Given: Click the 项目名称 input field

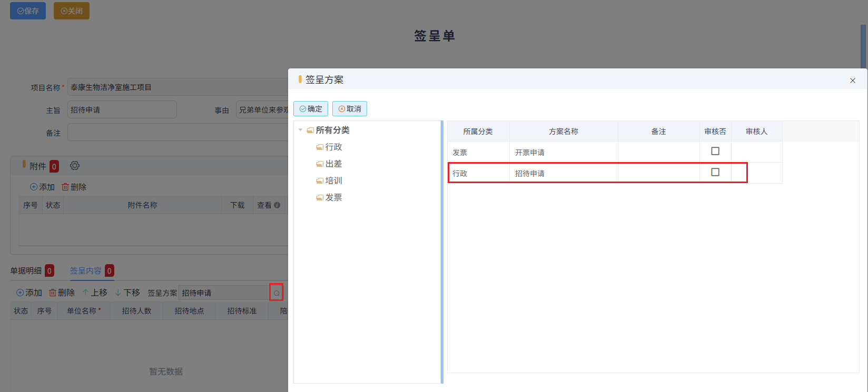Looking at the screenshot, I should [x=178, y=87].
